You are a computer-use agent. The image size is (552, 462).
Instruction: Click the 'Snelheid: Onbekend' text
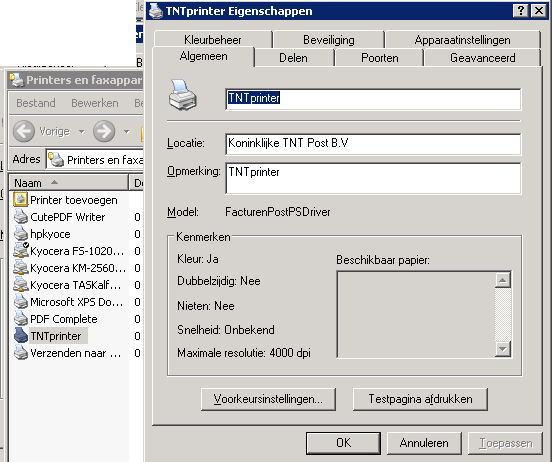[x=226, y=330]
